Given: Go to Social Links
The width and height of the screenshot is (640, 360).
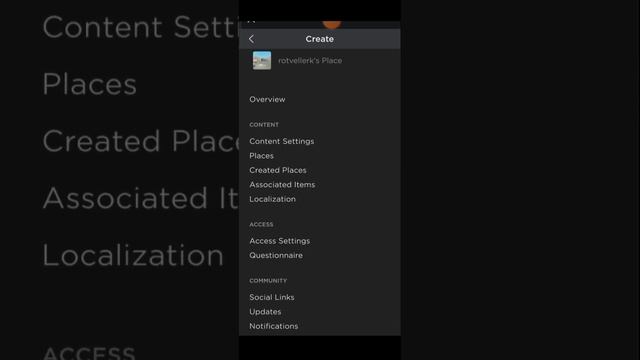Looking at the screenshot, I should [x=272, y=297].
